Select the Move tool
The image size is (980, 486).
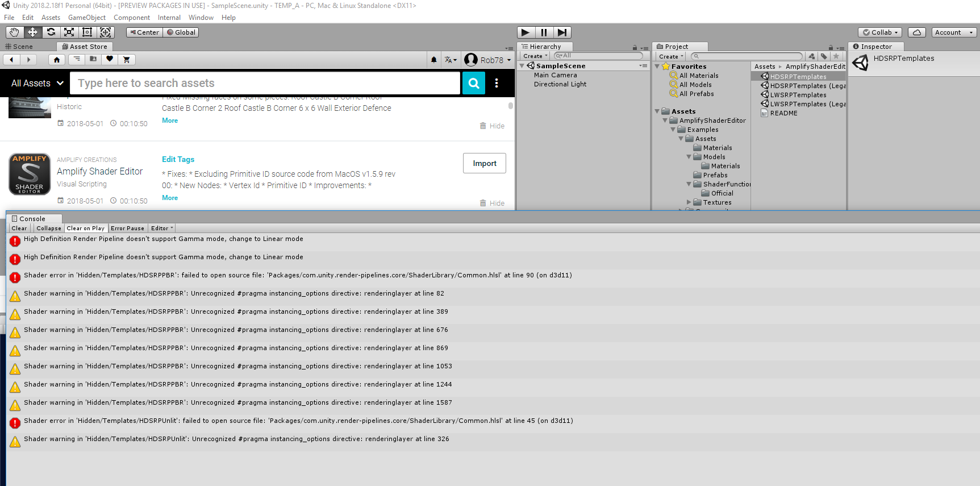32,32
